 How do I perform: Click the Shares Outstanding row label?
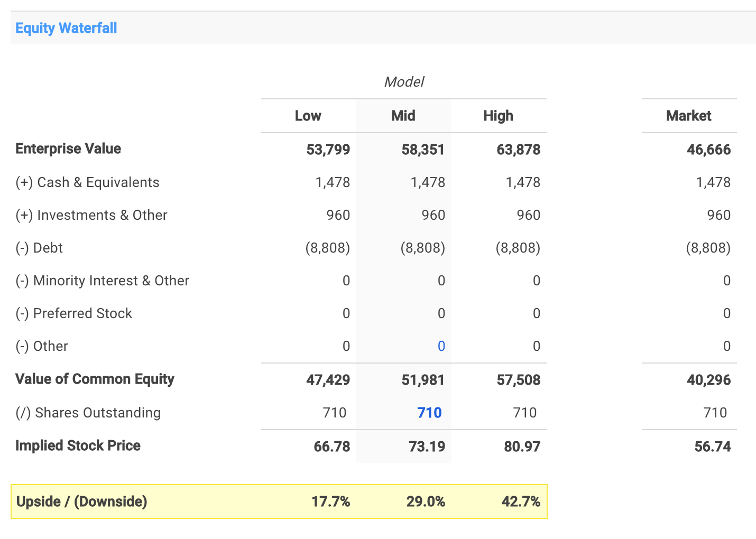(x=88, y=413)
